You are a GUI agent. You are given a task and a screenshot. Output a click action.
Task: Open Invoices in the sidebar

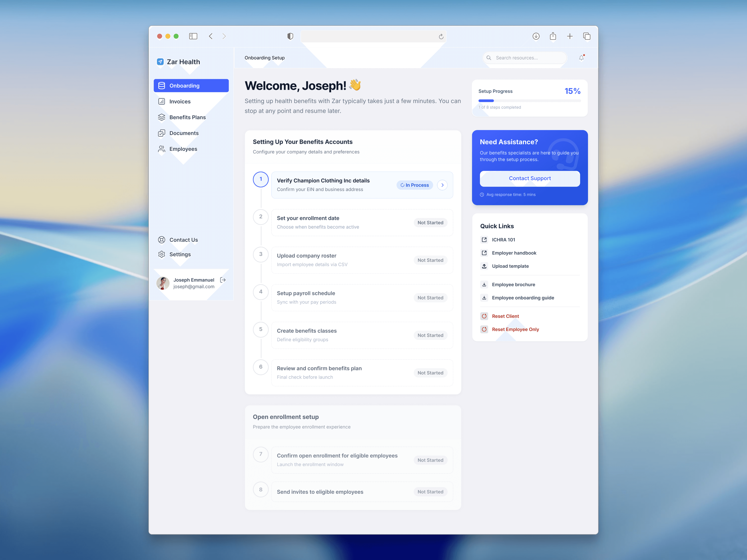(180, 102)
